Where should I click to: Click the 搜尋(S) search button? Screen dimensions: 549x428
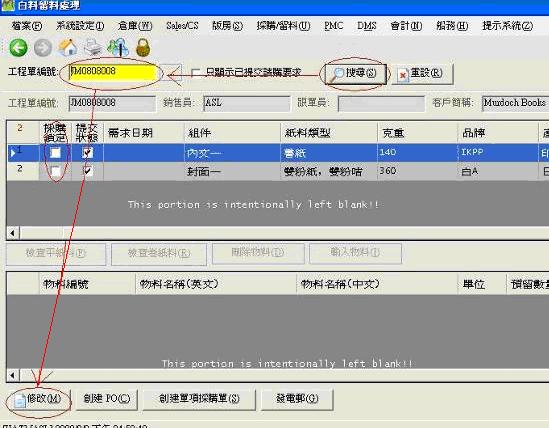(x=355, y=74)
